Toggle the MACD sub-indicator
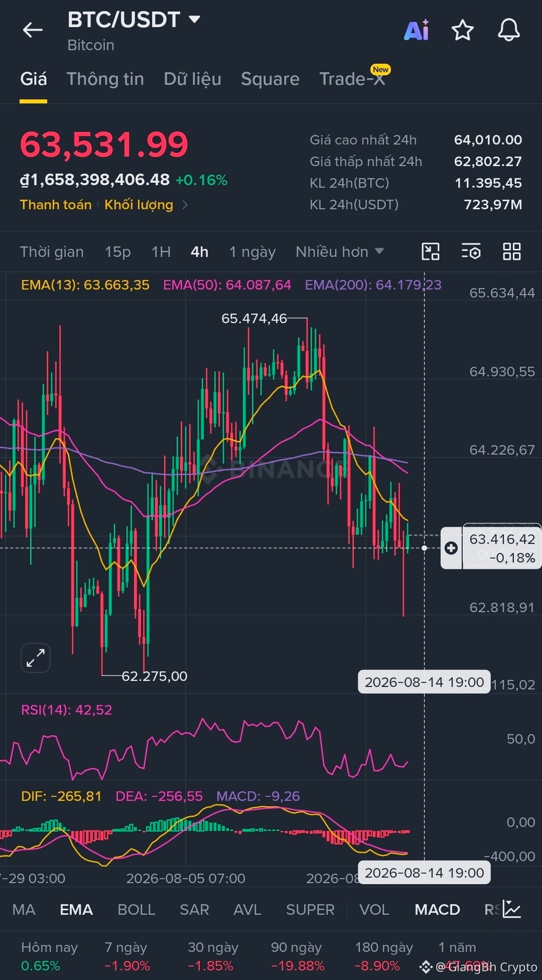The image size is (542, 980). [x=437, y=909]
